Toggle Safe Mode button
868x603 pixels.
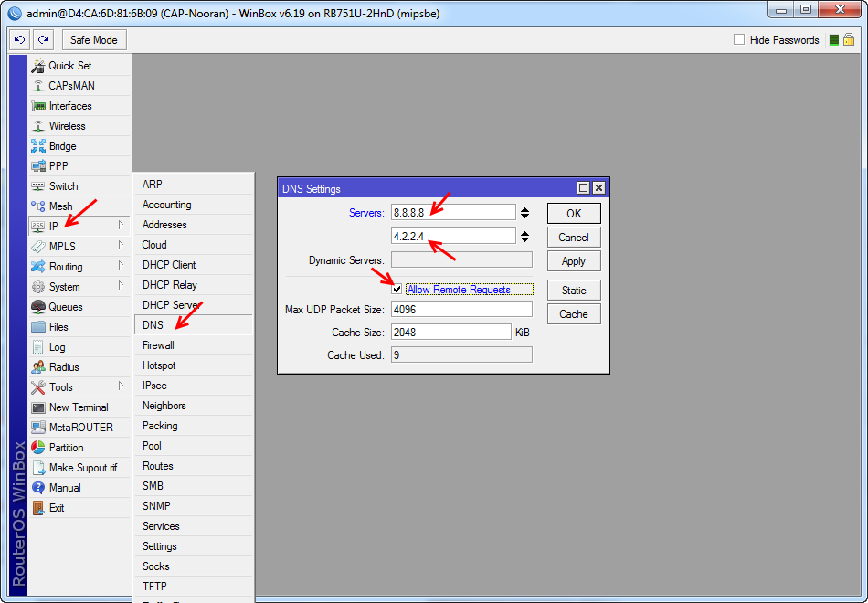pyautogui.click(x=94, y=40)
